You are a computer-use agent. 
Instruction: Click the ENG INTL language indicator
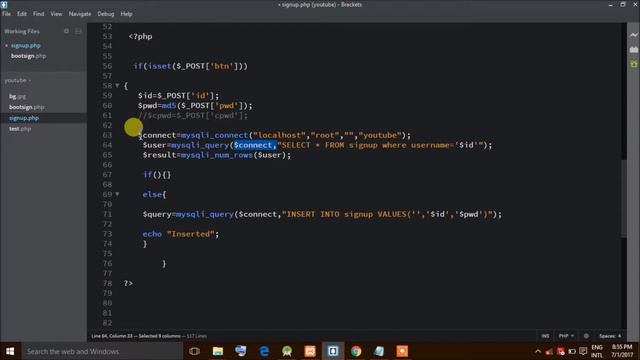coord(597,351)
